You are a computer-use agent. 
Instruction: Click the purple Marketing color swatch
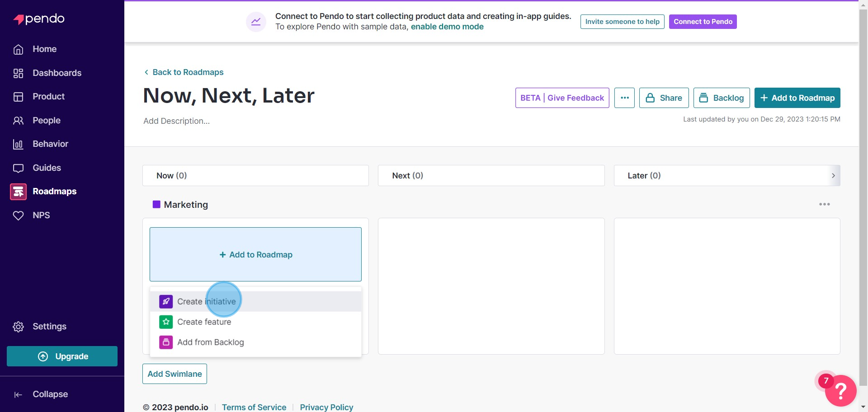click(x=156, y=205)
